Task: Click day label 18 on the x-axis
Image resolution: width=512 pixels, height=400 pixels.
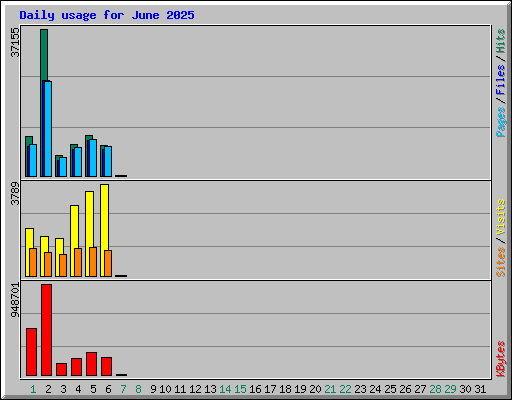Action: [x=285, y=389]
